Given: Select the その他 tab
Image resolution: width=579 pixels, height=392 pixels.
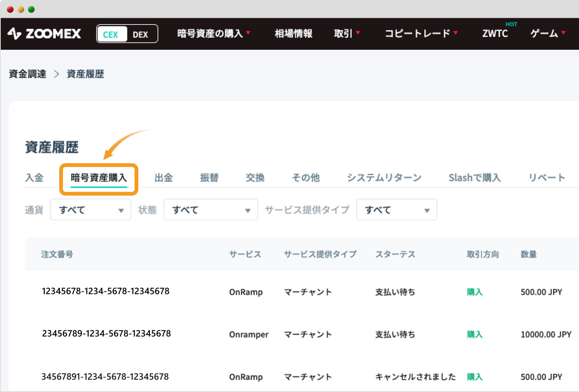Looking at the screenshot, I should [x=306, y=178].
